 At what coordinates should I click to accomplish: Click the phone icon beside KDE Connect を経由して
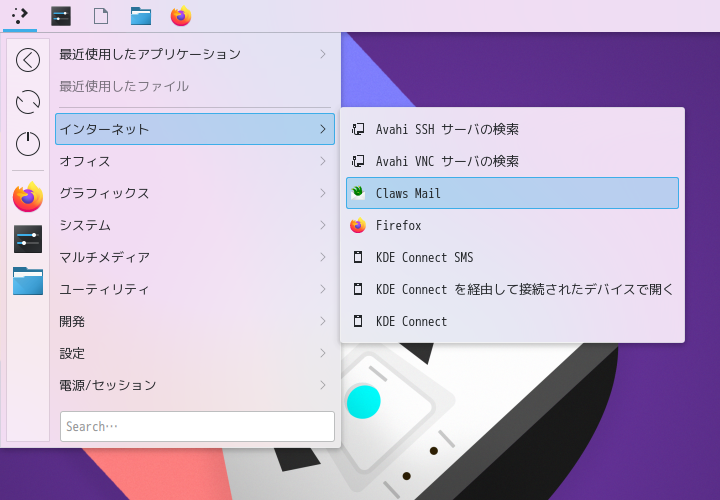358,289
